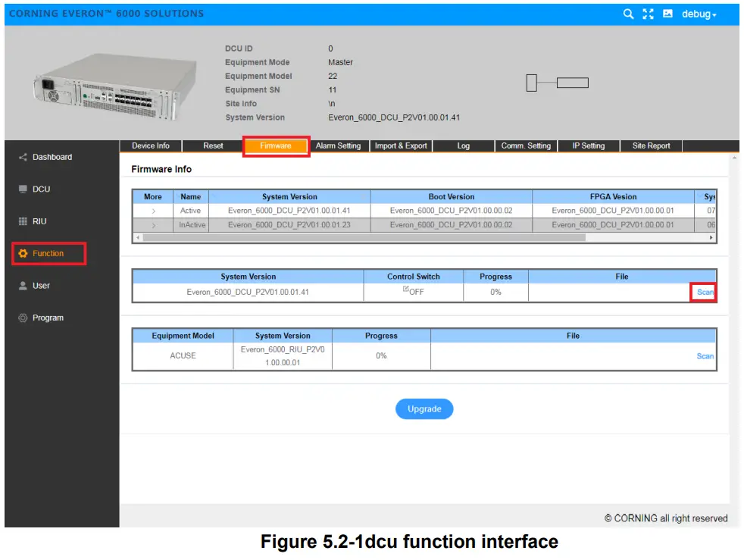Click Scan link in the DCU file row
This screenshot has height=560, width=744.
[x=705, y=292]
